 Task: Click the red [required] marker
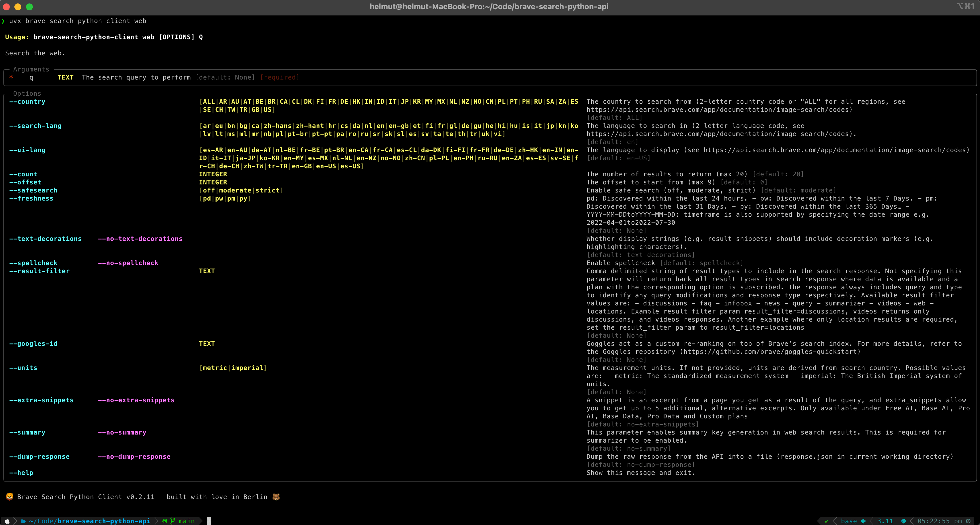pyautogui.click(x=280, y=77)
